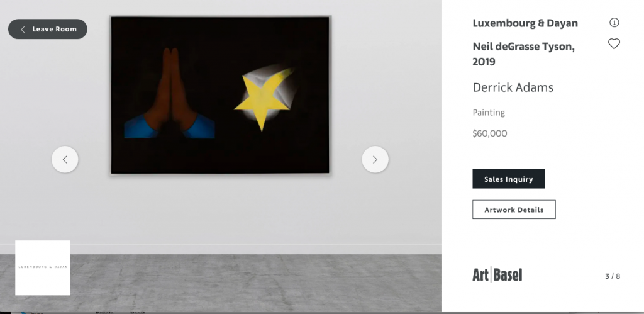The height and width of the screenshot is (314, 644).
Task: Advance to the next artwork arrow
Action: (375, 159)
